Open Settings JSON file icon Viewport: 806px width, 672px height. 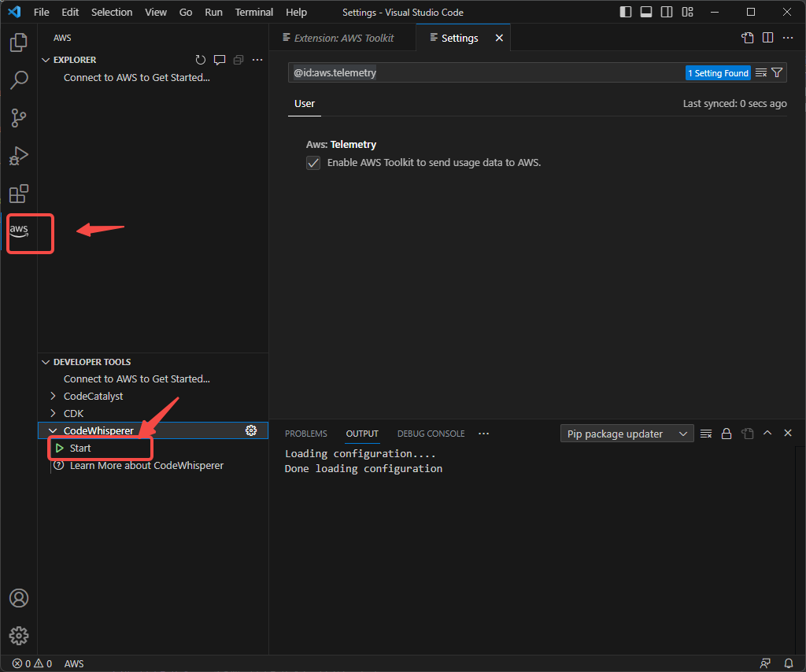coord(748,38)
